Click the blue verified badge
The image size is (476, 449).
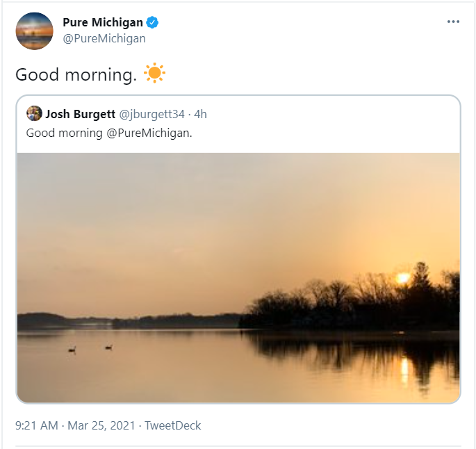[x=152, y=22]
